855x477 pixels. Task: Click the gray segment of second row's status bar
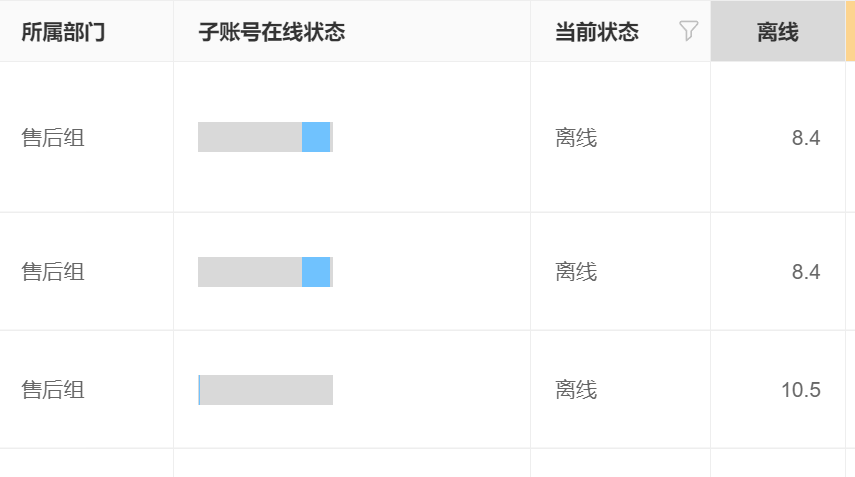coord(249,272)
